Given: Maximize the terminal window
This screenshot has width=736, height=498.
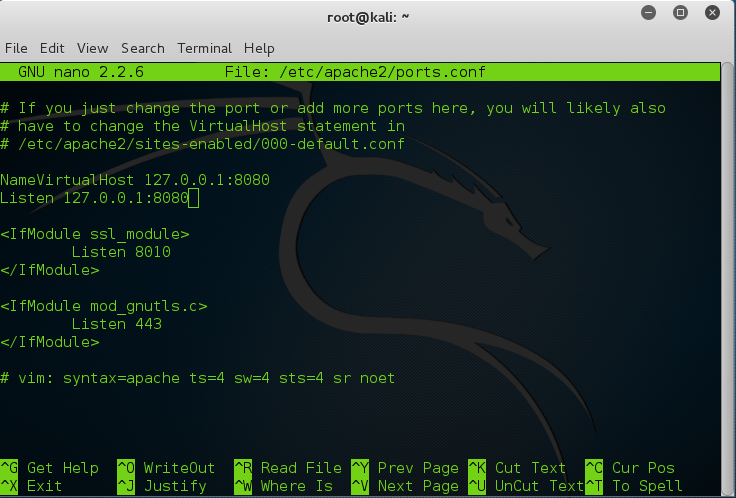Looking at the screenshot, I should coord(680,14).
